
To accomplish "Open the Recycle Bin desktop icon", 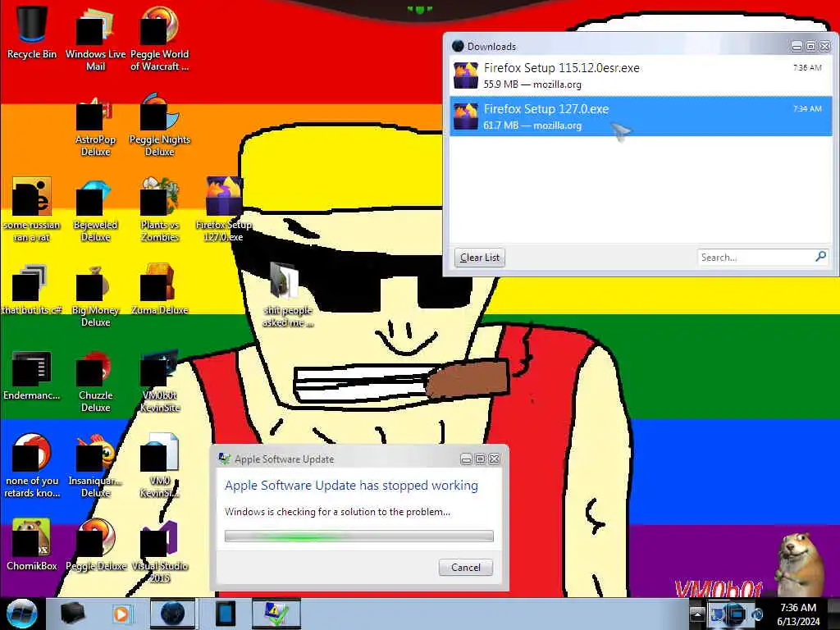I will pos(32,32).
